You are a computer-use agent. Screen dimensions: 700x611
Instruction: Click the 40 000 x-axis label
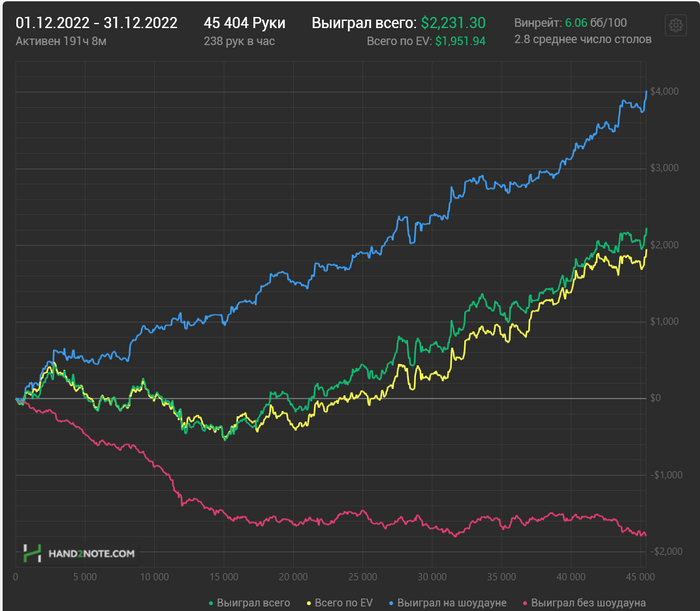(x=571, y=577)
